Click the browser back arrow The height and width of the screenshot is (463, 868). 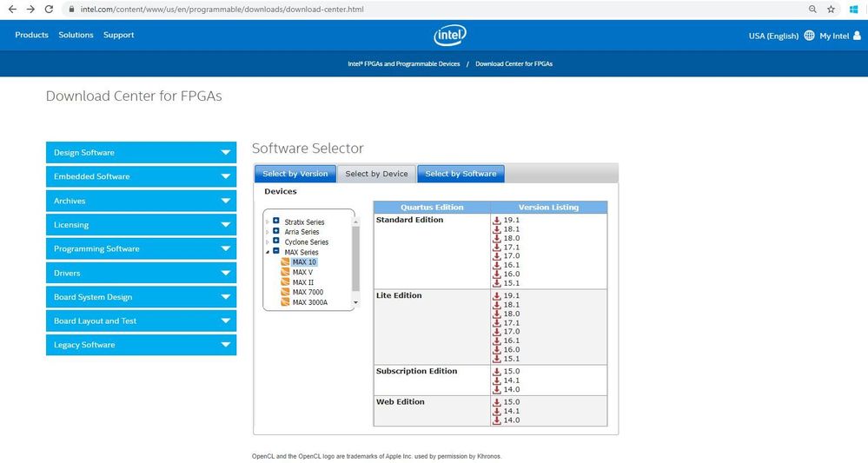tap(12, 10)
